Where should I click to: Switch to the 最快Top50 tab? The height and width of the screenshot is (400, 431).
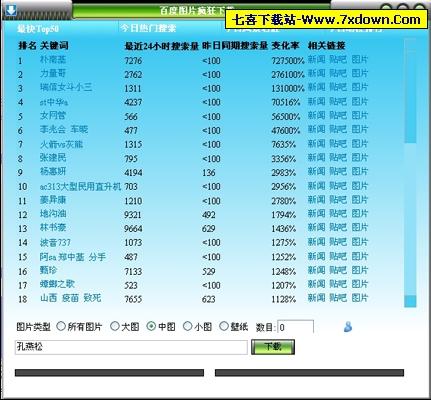[x=38, y=29]
